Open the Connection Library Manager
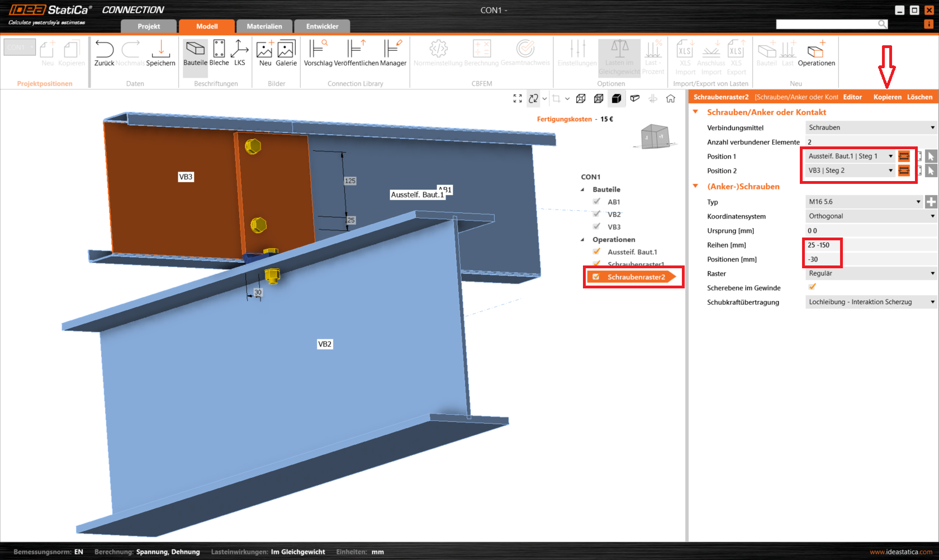 393,50
